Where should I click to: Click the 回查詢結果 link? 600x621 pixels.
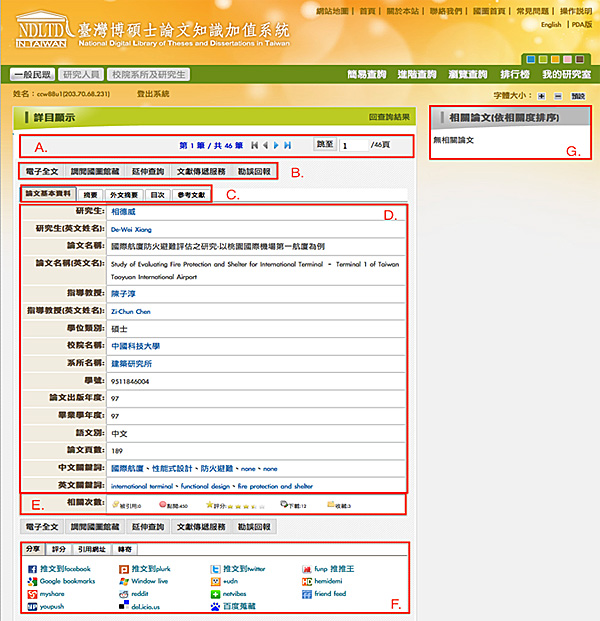389,117
